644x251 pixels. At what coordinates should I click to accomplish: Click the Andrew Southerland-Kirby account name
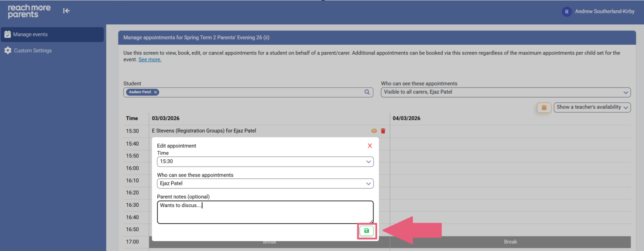605,11
